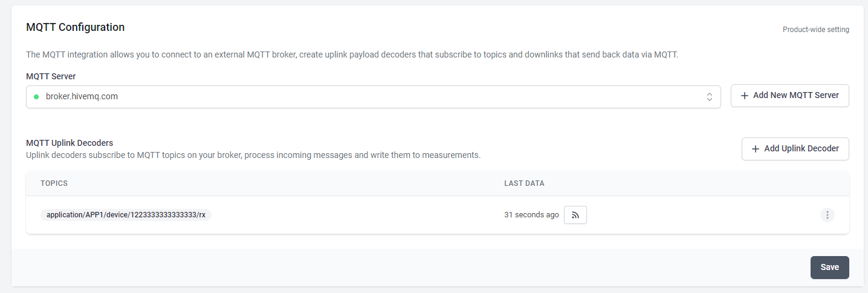
Task: Save the MQTT configuration
Action: [829, 268]
